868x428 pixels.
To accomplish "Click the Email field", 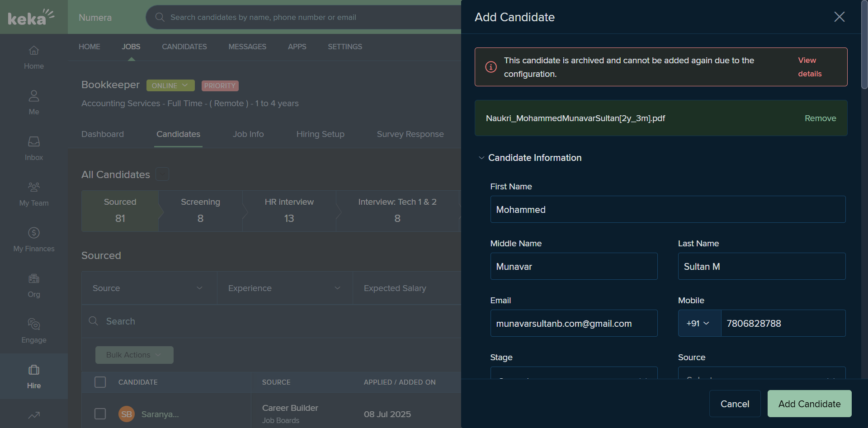I will click(x=574, y=323).
